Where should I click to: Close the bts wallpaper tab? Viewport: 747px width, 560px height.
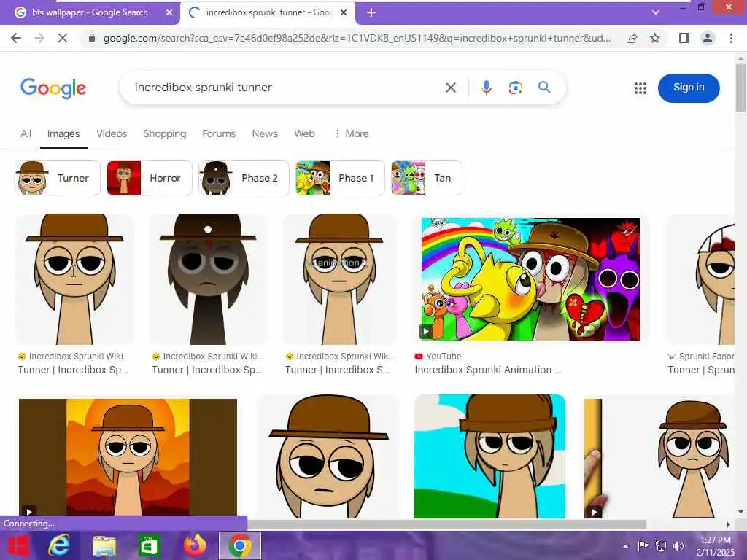click(x=169, y=12)
